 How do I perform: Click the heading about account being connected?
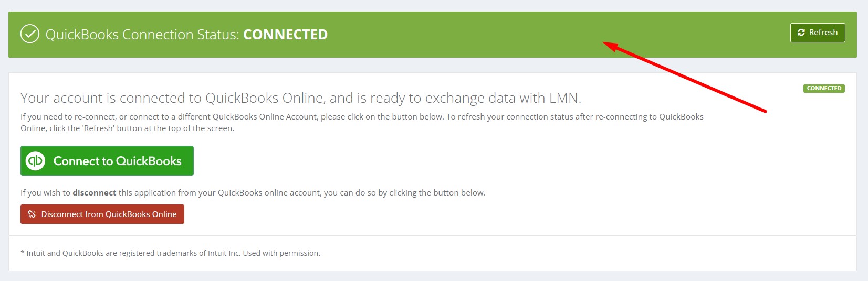point(300,98)
